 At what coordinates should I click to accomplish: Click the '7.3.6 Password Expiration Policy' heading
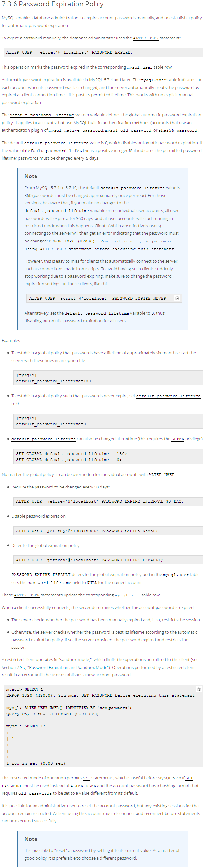click(53, 5)
